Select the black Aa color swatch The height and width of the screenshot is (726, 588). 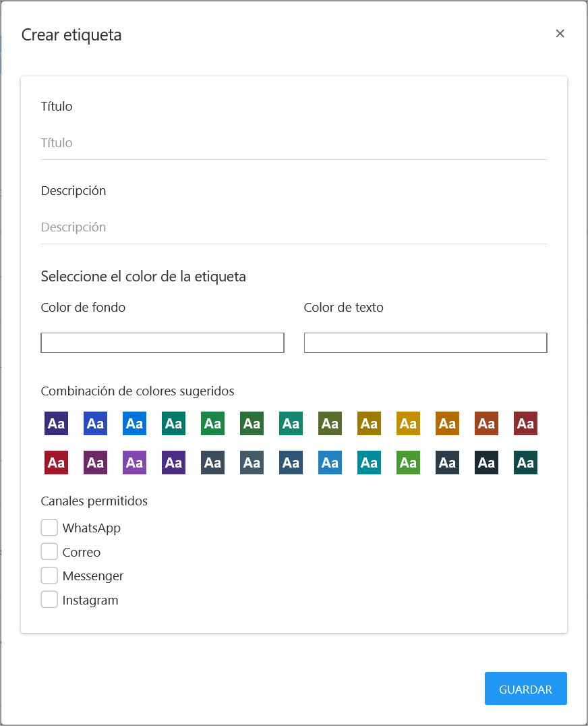point(486,462)
